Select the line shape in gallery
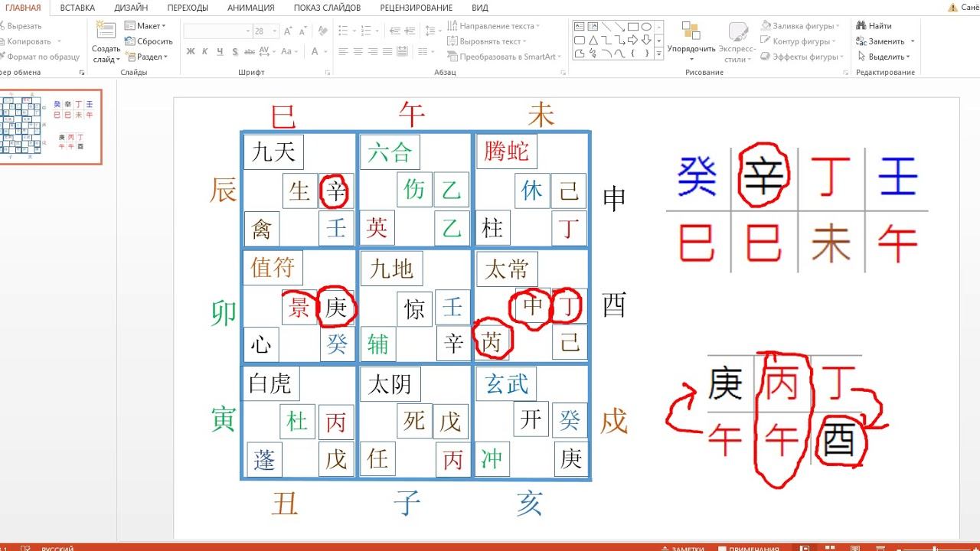Image resolution: width=980 pixels, height=551 pixels. (x=606, y=27)
